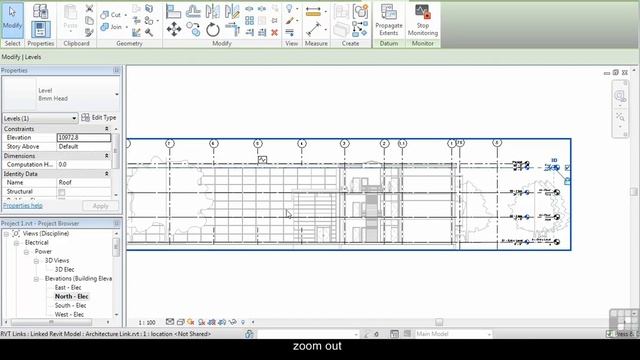This screenshot has height=360, width=640.
Task: Open the Properties help link
Action: click(23, 206)
